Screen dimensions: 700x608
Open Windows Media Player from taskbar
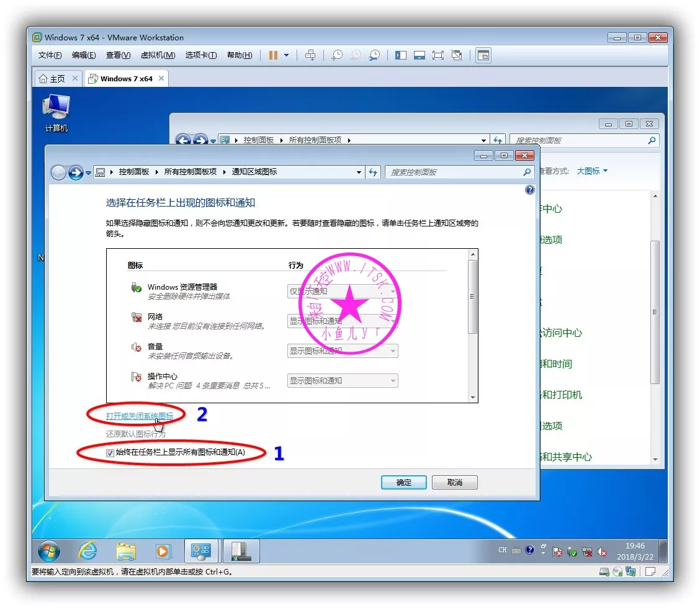[x=163, y=551]
